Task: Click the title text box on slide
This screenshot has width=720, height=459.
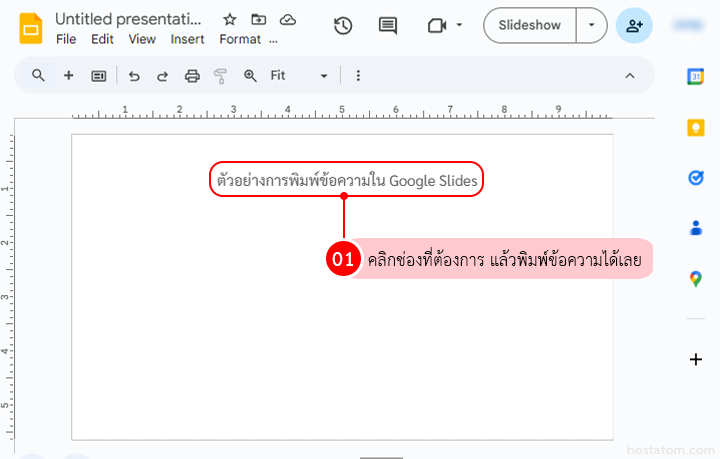Action: [347, 179]
